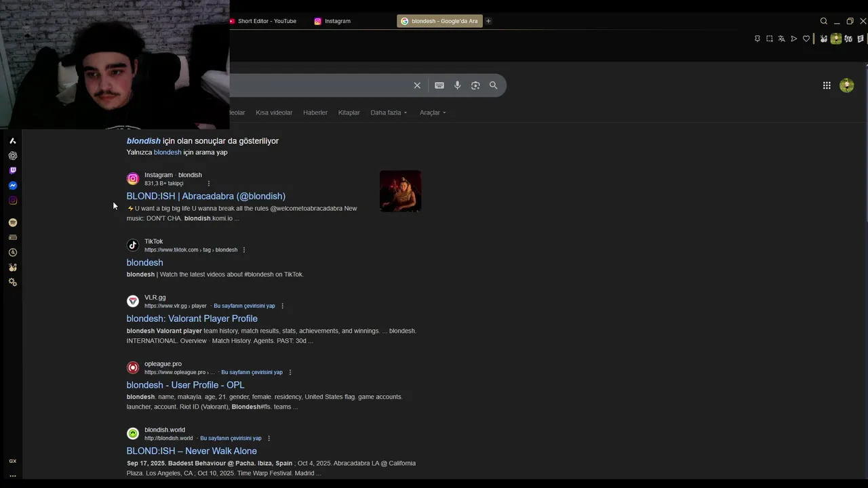Open Kısa videolar search filter
The width and height of the screenshot is (868, 488).
274,113
